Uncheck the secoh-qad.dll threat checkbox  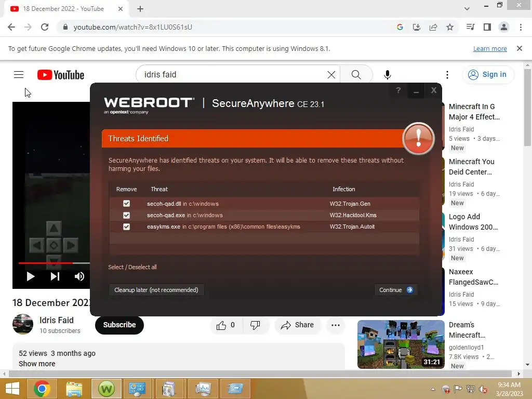126,203
